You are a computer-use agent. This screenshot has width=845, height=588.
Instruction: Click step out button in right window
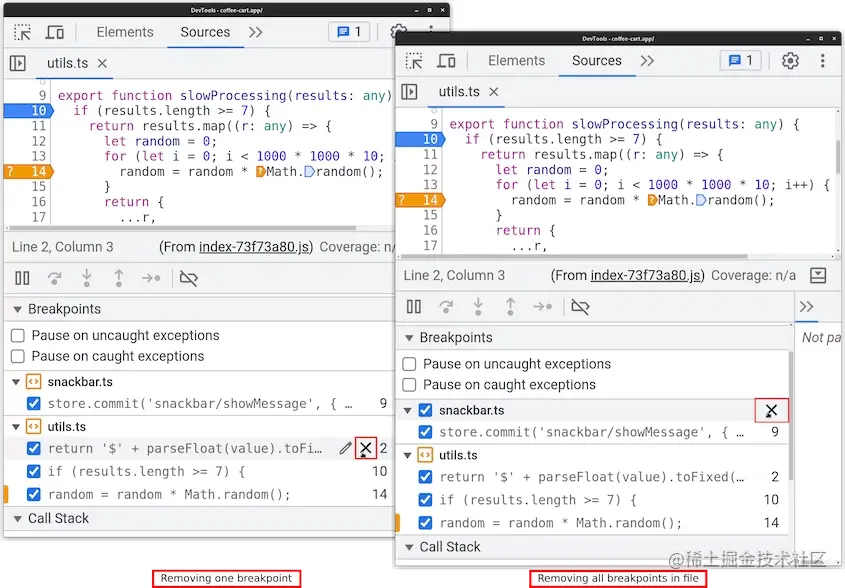(511, 307)
